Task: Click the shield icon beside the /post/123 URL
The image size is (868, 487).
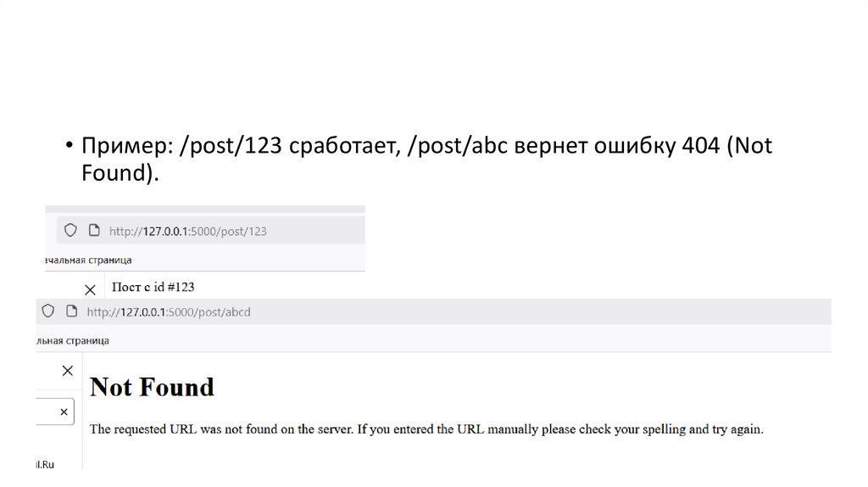Action: click(71, 230)
